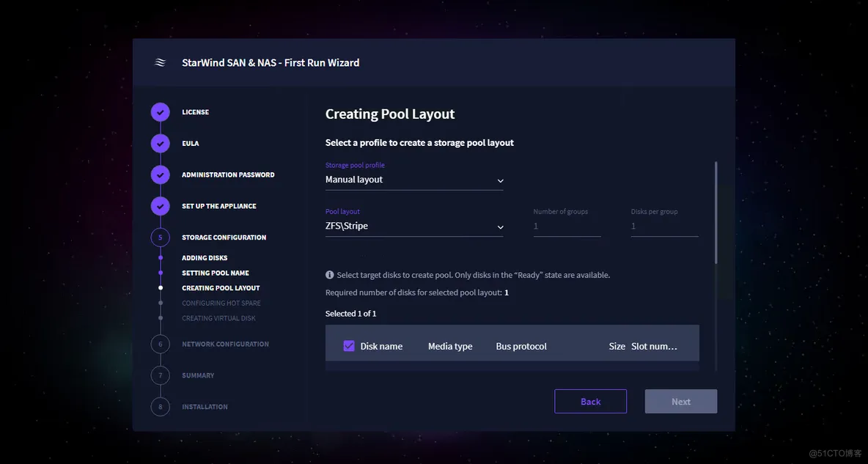Sort by the Disk name column header
The image size is (868, 464).
(381, 346)
